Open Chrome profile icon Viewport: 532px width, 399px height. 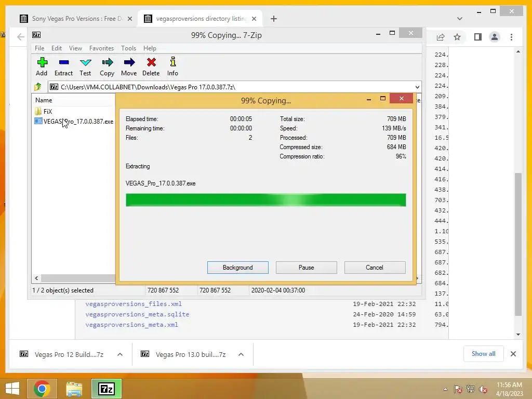[495, 37]
